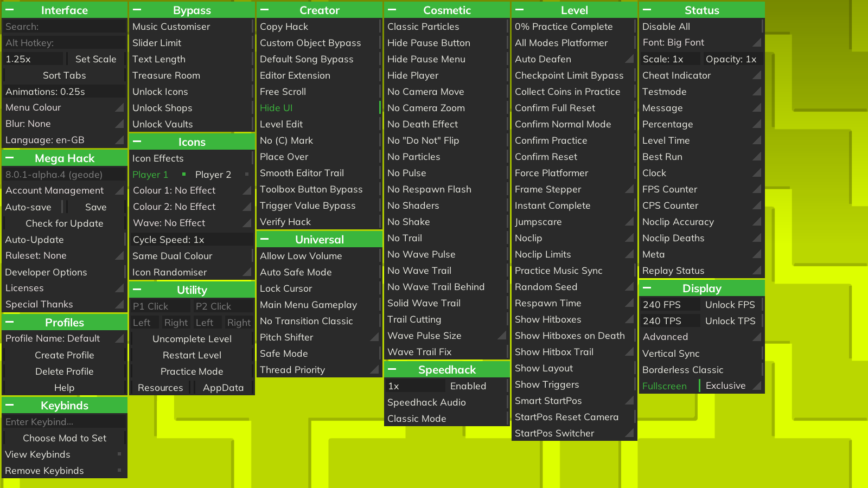Collapse the Mega Hack panel minus icon
The width and height of the screenshot is (868, 488).
[x=9, y=158]
